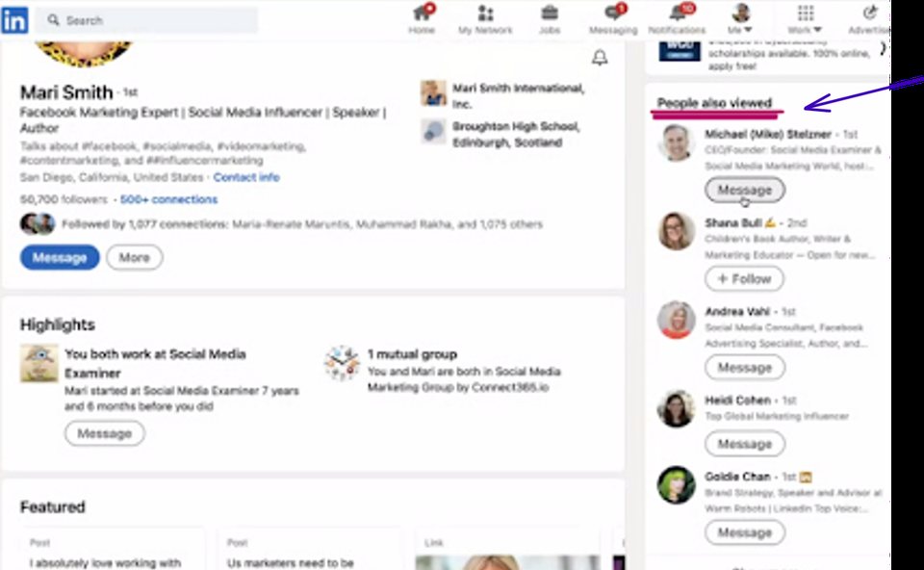Open Heidi Cohen's profile name
The height and width of the screenshot is (570, 924).
(x=738, y=401)
